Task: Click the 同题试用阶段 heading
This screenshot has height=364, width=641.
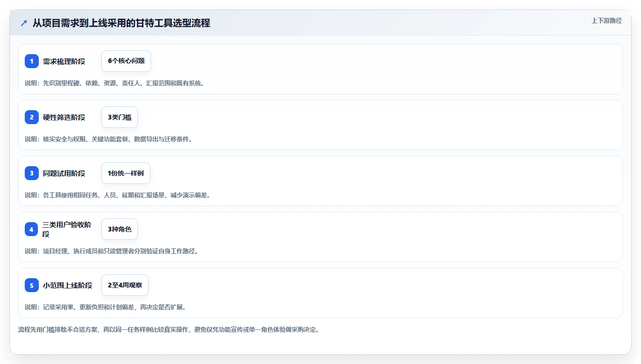Action: [64, 173]
